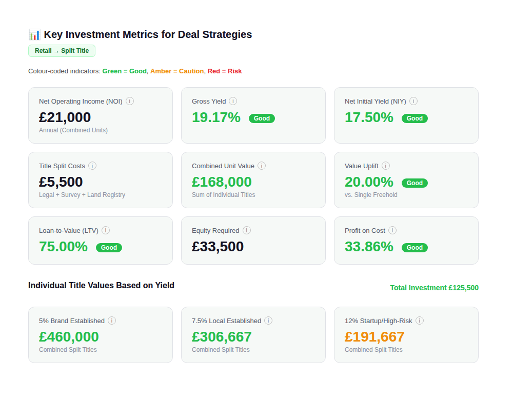Open the Profit on Cost info tooltip
This screenshot has width=513, height=420.
click(392, 230)
